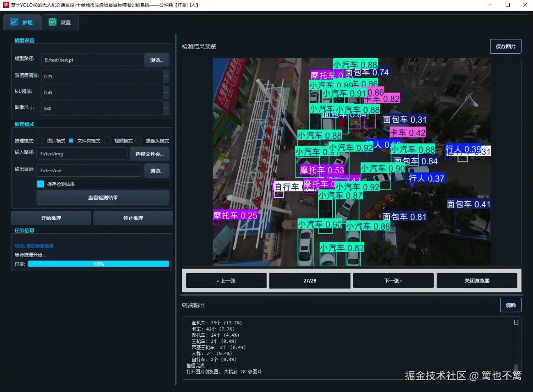The image size is (533, 392).
Task: Click the 输入路径 field with E:/test/img
Action: point(82,154)
